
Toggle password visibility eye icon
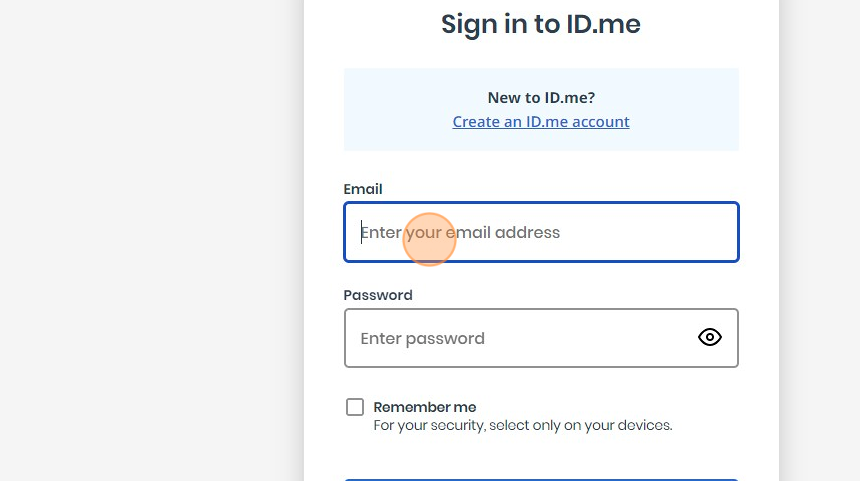709,338
